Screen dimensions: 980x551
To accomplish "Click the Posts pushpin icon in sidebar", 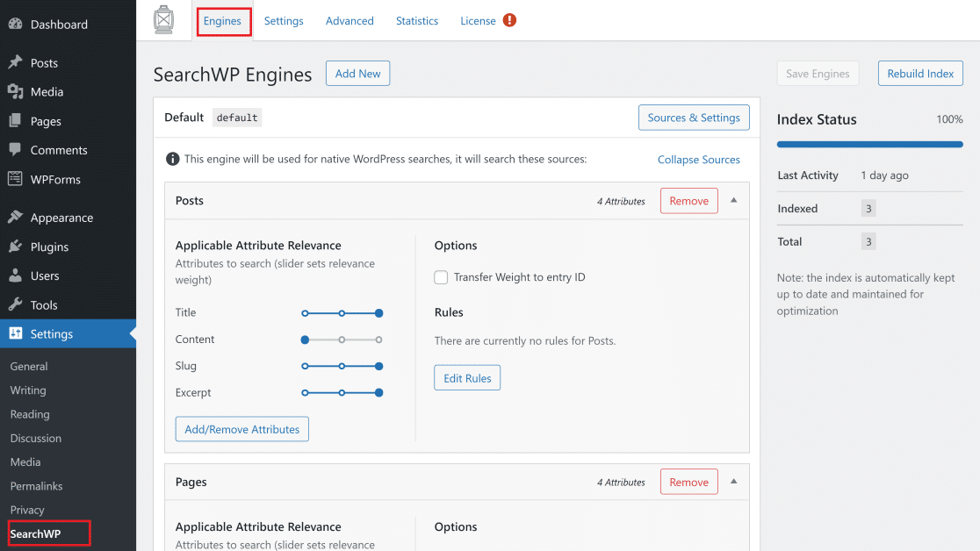I will (x=16, y=62).
